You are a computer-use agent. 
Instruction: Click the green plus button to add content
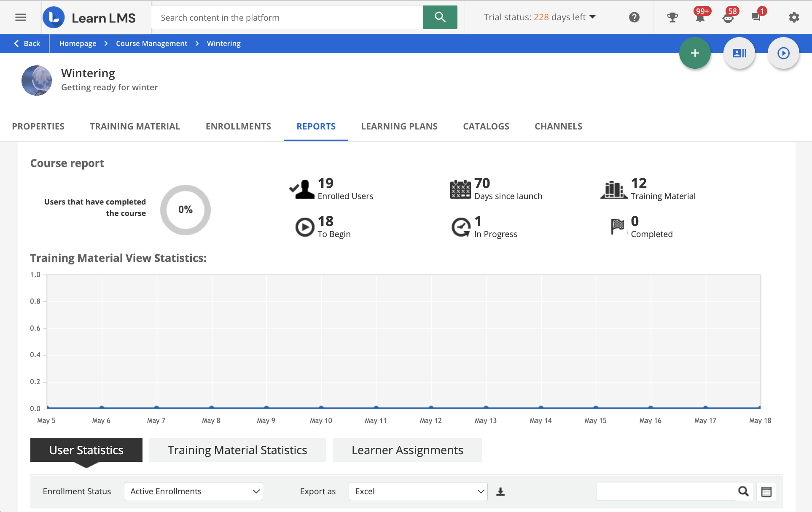[695, 53]
